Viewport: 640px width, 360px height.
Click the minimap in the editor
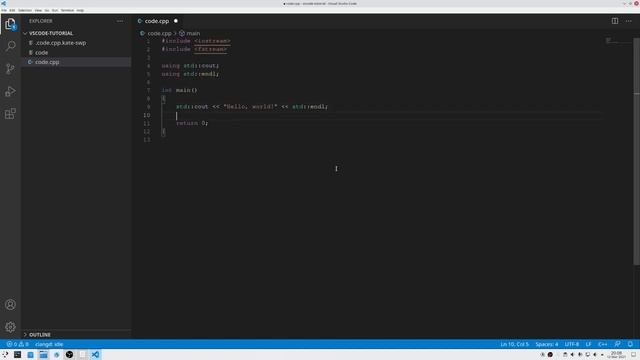pyautogui.click(x=618, y=41)
